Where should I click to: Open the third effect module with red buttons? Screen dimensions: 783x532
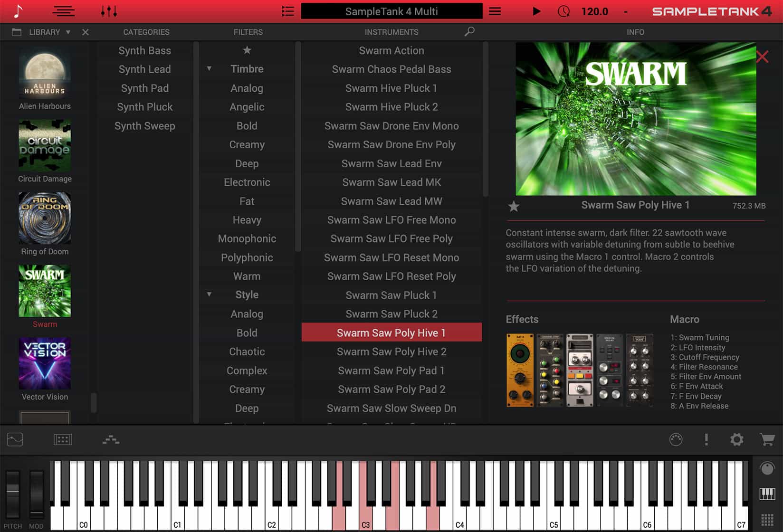(x=580, y=370)
